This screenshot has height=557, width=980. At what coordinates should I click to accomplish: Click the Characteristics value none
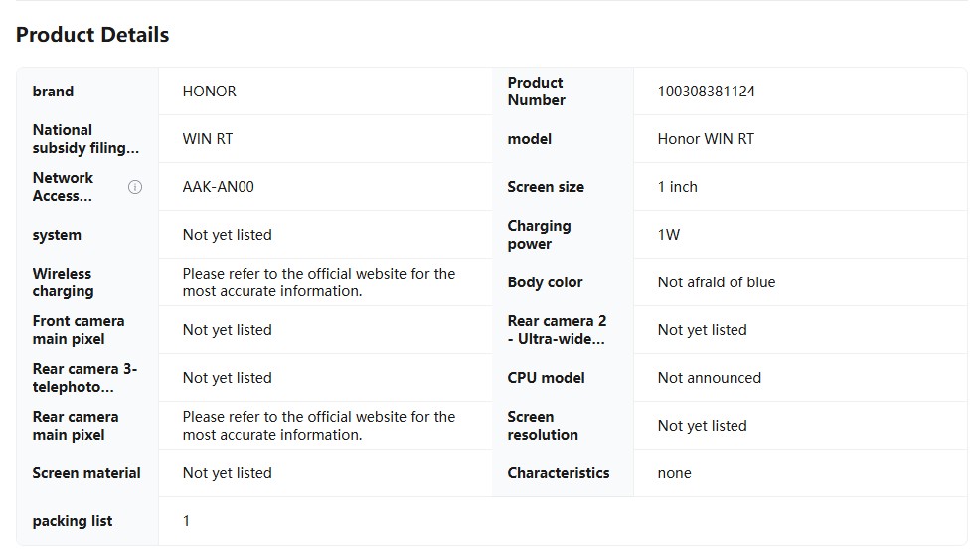tap(674, 473)
